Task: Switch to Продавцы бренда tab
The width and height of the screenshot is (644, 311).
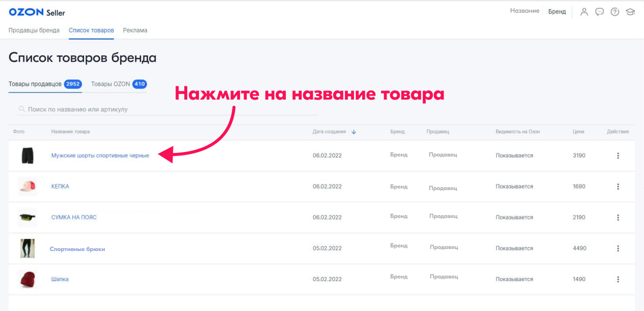Action: click(34, 30)
